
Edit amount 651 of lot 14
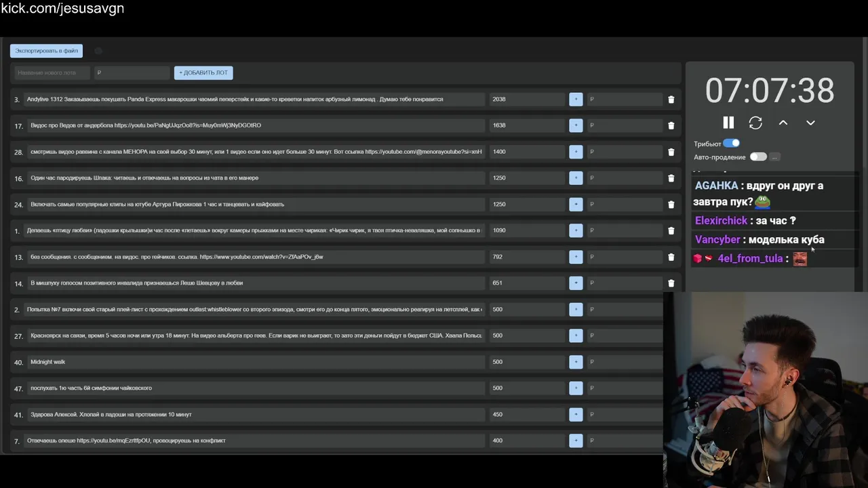pos(527,283)
